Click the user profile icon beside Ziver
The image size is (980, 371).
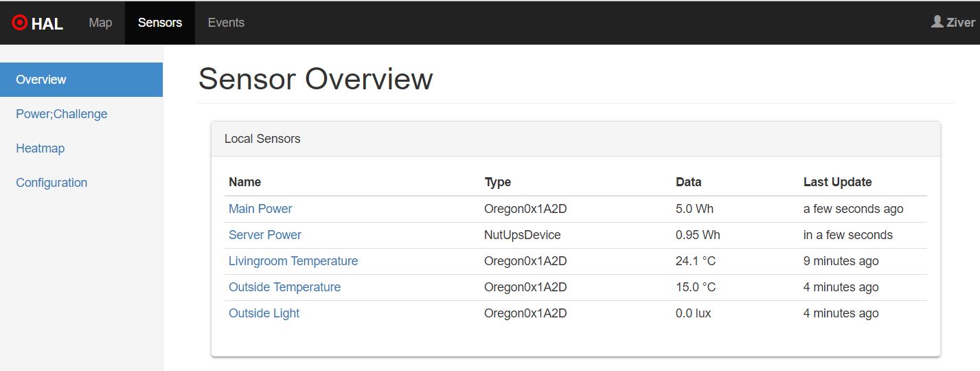937,22
